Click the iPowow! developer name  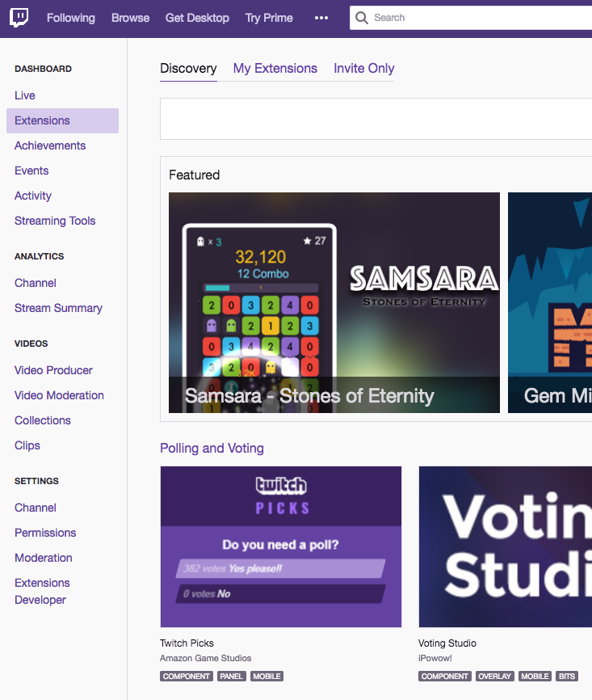point(435,658)
